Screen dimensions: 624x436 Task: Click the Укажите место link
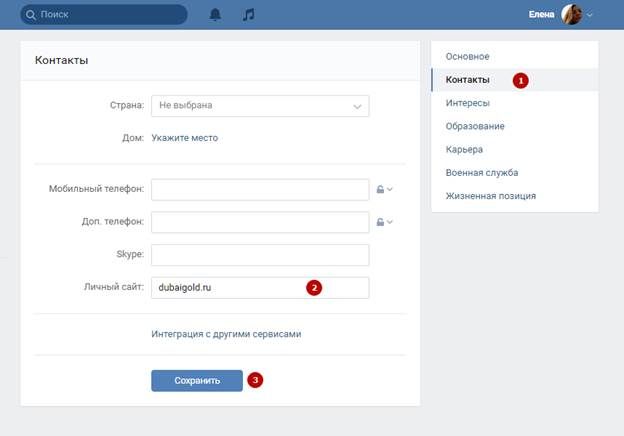(x=185, y=138)
